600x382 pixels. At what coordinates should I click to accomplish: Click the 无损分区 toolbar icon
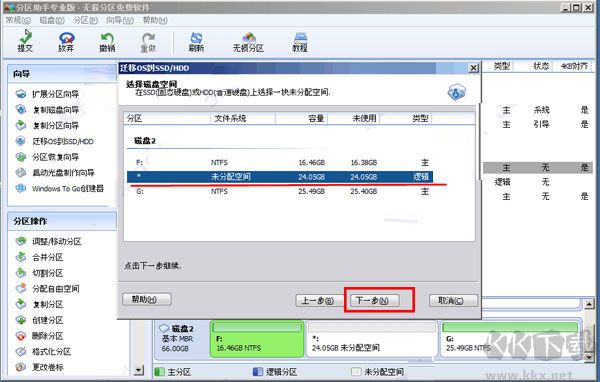tap(248, 41)
